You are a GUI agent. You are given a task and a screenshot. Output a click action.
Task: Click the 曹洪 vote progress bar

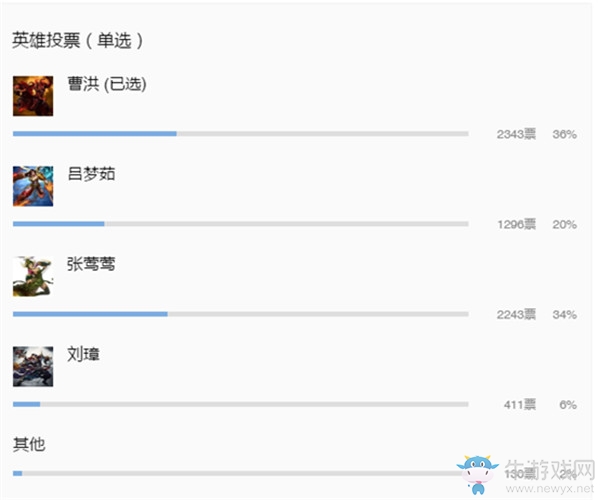(240, 133)
